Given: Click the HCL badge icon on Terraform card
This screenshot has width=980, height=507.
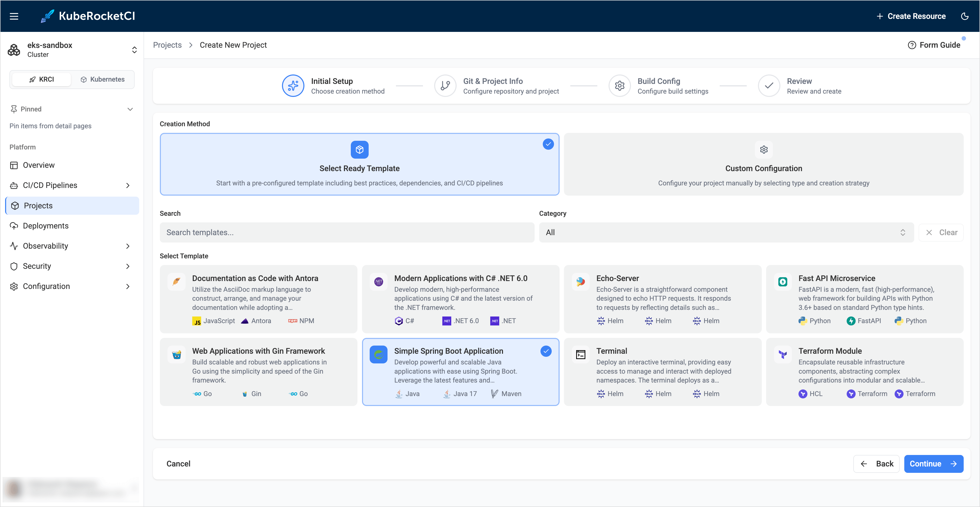Looking at the screenshot, I should click(x=803, y=394).
